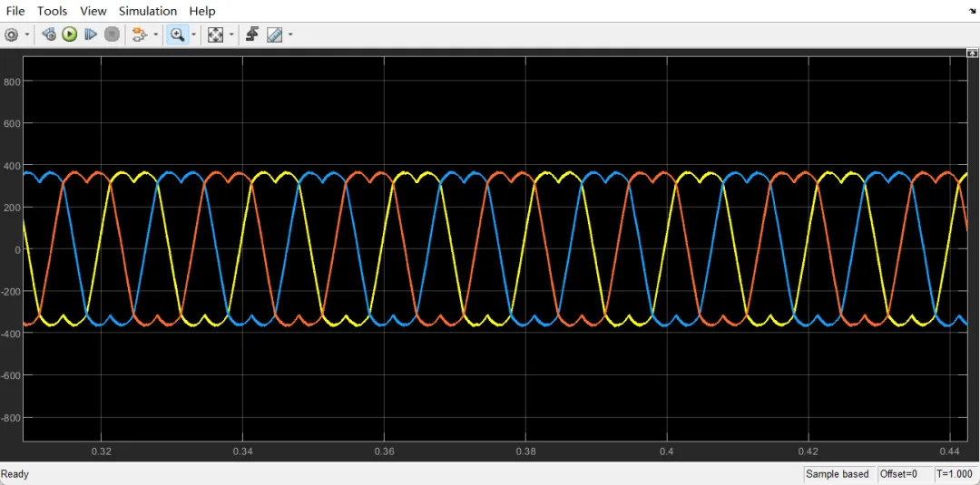This screenshot has width=980, height=485.
Task: Click the Highlight Simulink block icon
Action: pyautogui.click(x=140, y=35)
